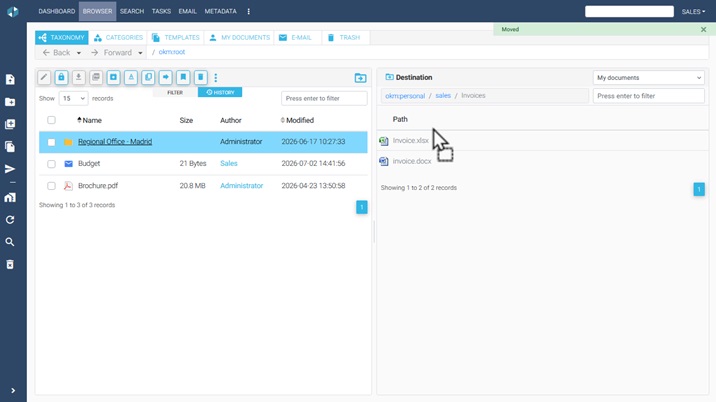
Task: Open the Forward history dropdown arrow
Action: pyautogui.click(x=140, y=53)
